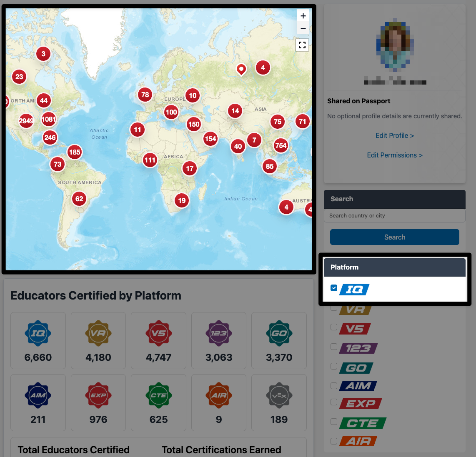Open the 246 cluster marker
Screen dimensions: 476x457
point(50,137)
